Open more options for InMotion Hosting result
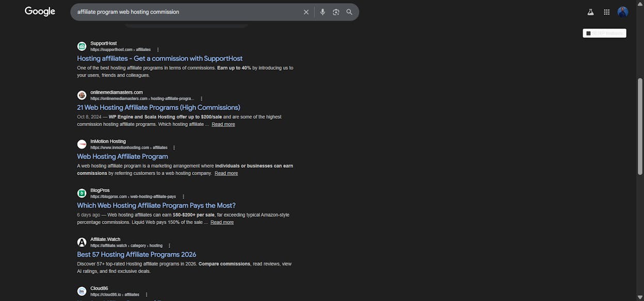The width and height of the screenshot is (644, 301). [174, 148]
